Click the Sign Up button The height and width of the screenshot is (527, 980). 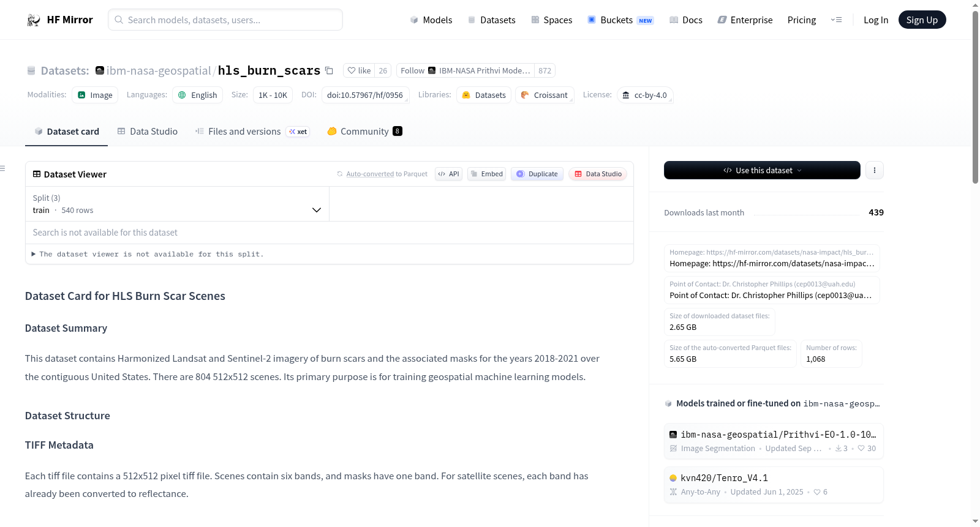pyautogui.click(x=922, y=20)
